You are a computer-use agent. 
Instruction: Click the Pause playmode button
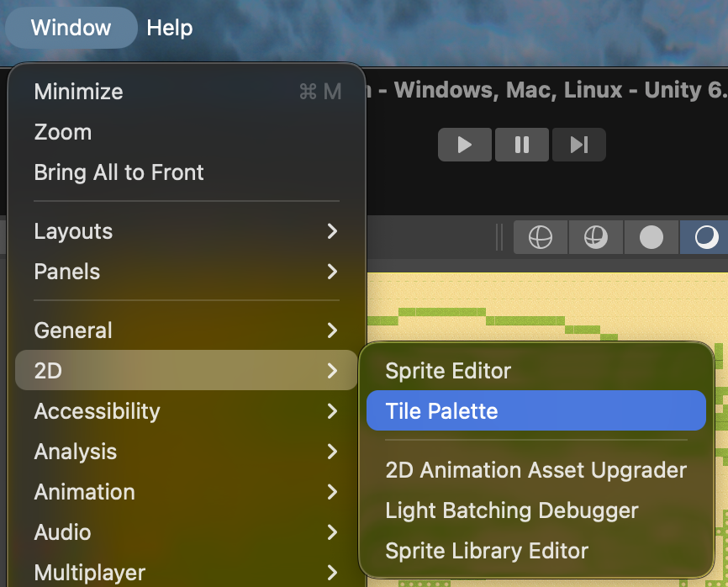pos(521,145)
